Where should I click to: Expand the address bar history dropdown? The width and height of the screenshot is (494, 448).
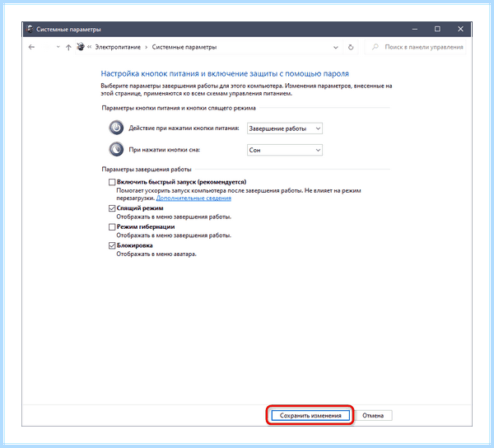pyautogui.click(x=336, y=47)
